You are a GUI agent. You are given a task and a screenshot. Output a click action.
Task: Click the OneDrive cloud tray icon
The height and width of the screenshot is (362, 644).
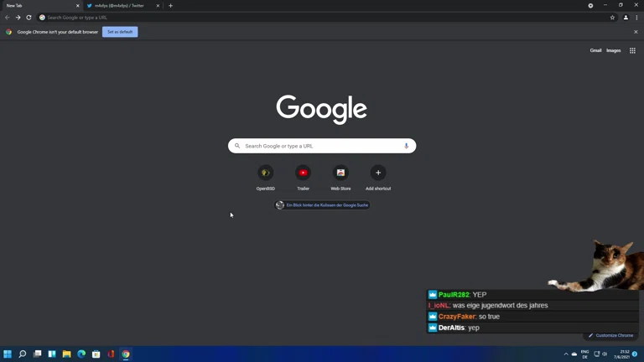click(574, 354)
